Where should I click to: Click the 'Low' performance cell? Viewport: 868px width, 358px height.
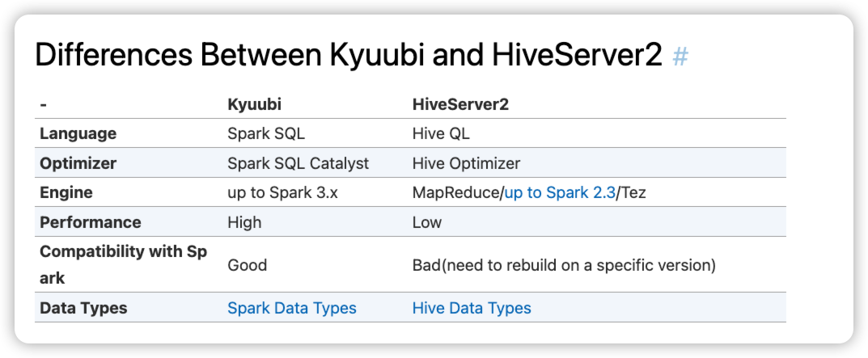[x=427, y=222]
